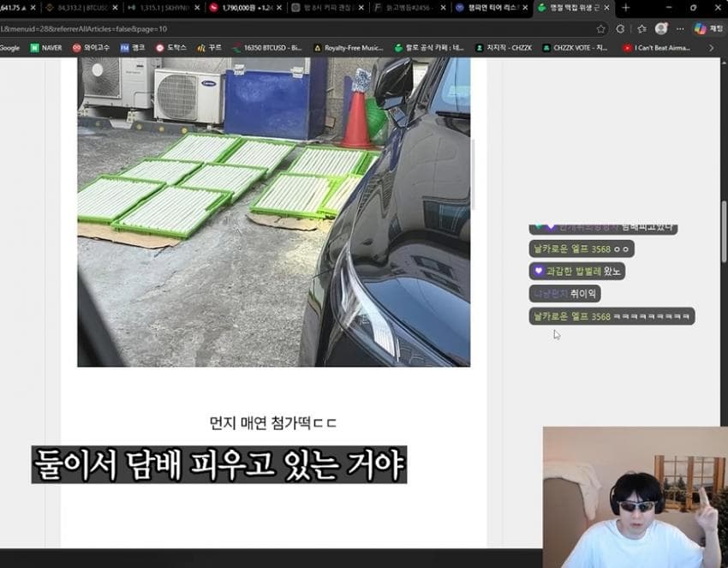
Task: Click the caption 먼지 매연 첨가떡ㄷㄷ
Action: tap(273, 423)
